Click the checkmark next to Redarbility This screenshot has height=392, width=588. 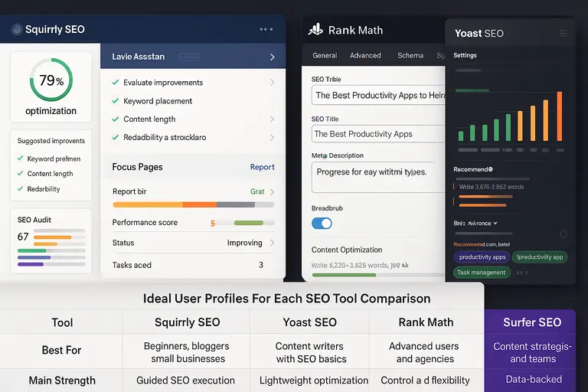[20, 188]
